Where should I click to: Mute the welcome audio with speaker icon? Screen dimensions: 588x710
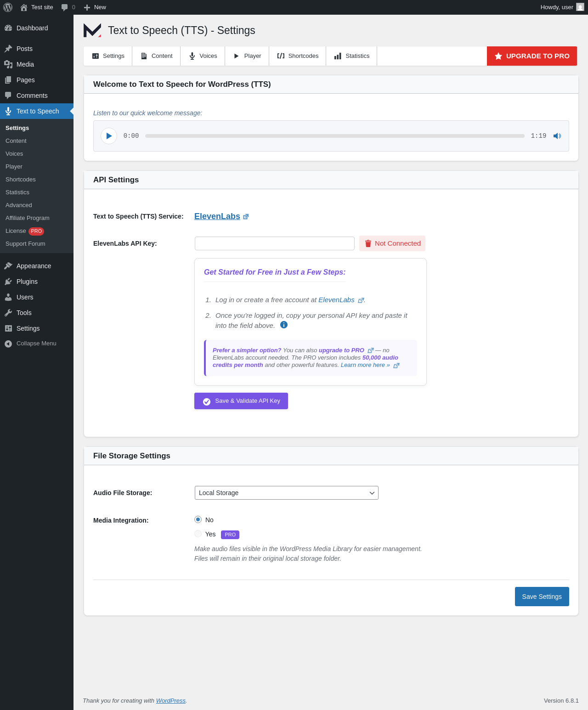pyautogui.click(x=557, y=136)
